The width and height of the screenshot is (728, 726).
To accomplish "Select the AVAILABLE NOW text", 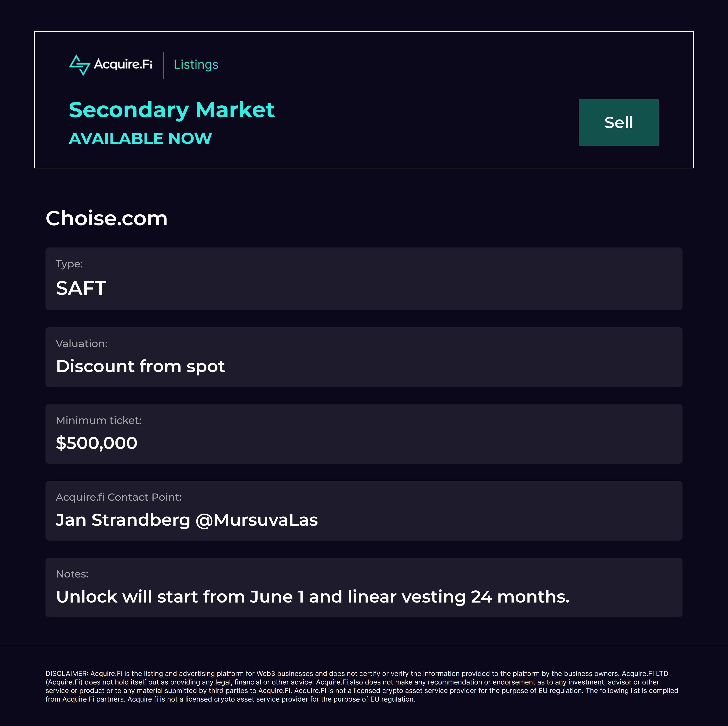I will pyautogui.click(x=140, y=138).
